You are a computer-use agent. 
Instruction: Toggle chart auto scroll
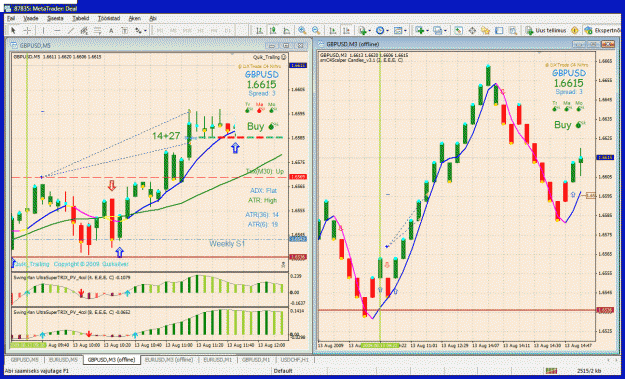[332, 30]
